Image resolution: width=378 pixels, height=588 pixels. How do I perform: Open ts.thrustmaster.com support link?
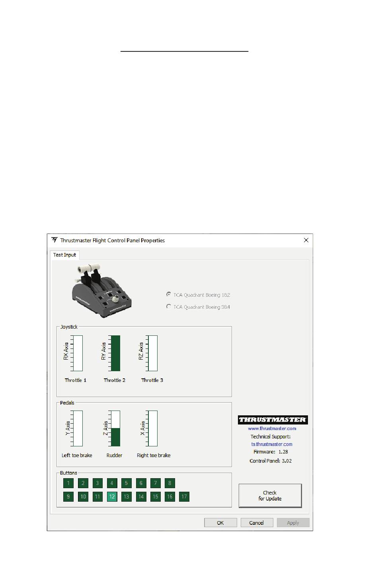272,444
